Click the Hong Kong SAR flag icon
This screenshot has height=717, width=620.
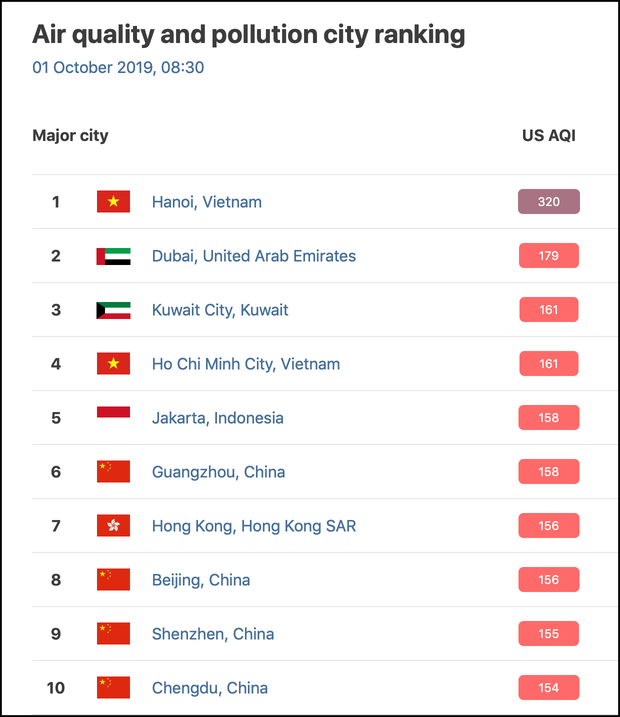(113, 526)
